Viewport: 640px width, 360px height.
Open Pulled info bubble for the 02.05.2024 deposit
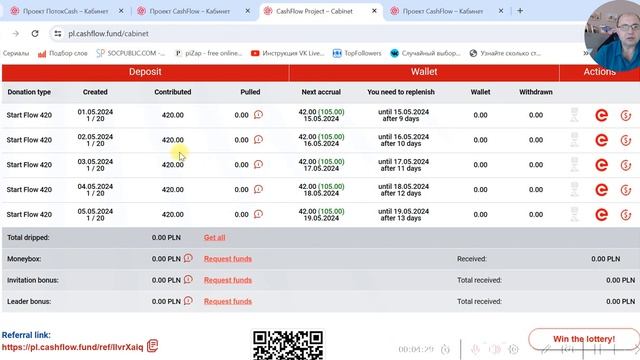[x=258, y=140]
